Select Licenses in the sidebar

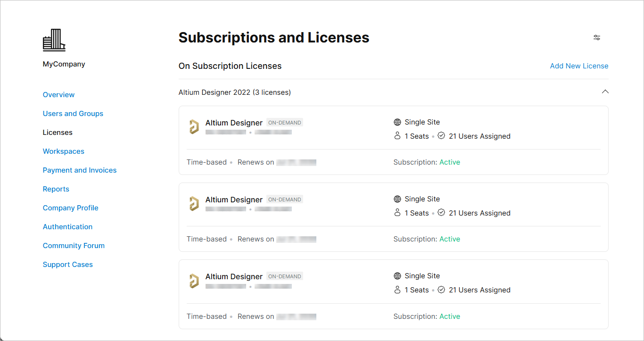pyautogui.click(x=58, y=133)
